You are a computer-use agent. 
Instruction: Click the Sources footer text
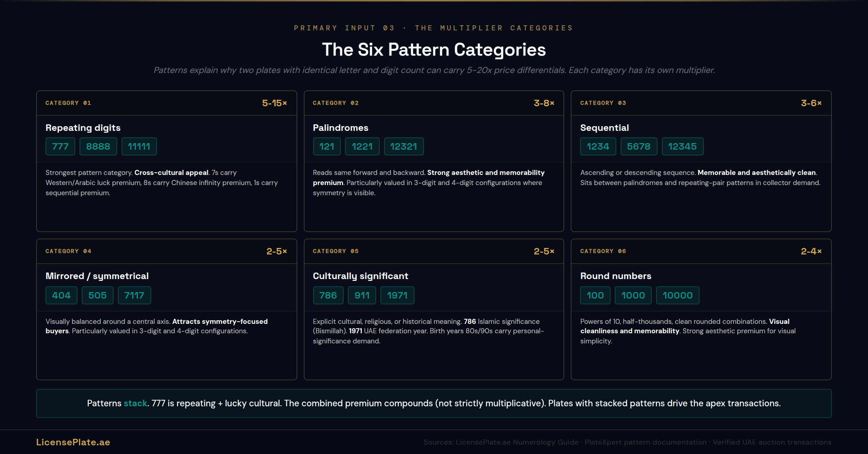(x=627, y=442)
